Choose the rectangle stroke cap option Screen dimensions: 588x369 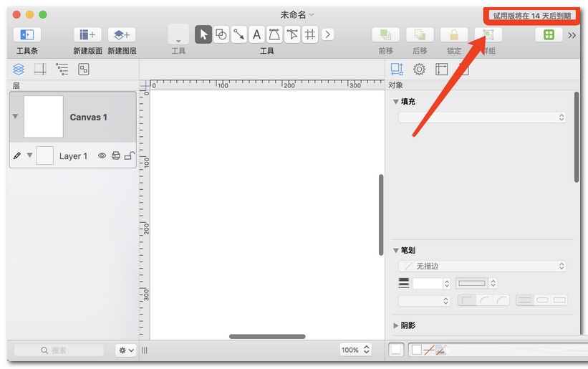559,300
